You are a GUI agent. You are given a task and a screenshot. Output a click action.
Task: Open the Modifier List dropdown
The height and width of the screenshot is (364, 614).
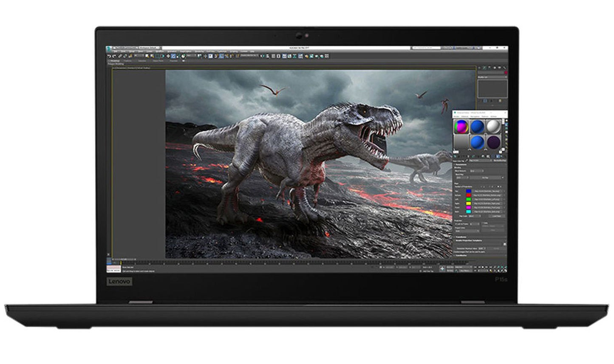click(x=492, y=77)
